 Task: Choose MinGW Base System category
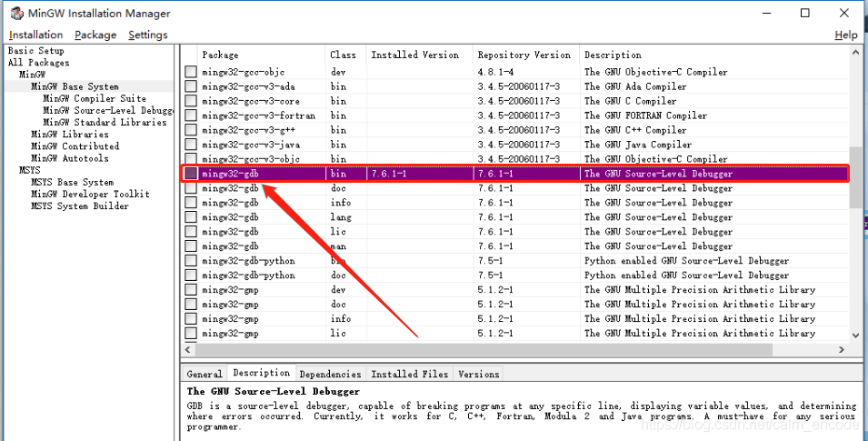click(x=75, y=86)
